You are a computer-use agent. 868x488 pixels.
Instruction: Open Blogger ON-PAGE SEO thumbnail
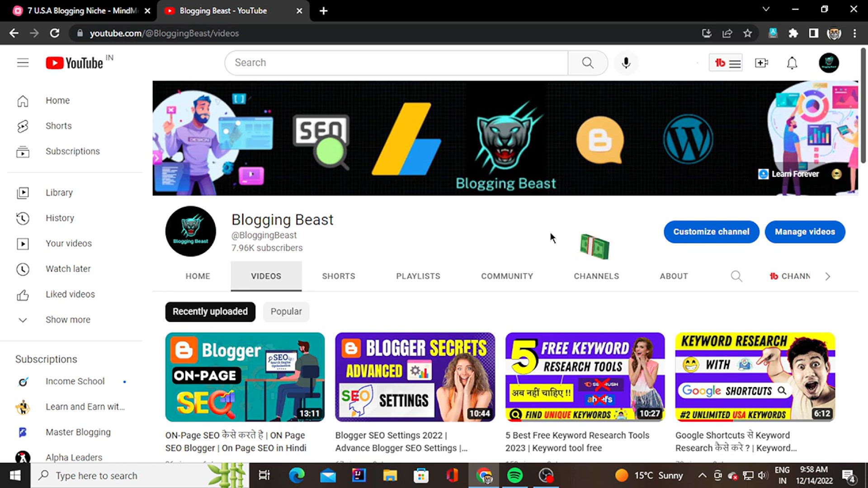pos(245,377)
